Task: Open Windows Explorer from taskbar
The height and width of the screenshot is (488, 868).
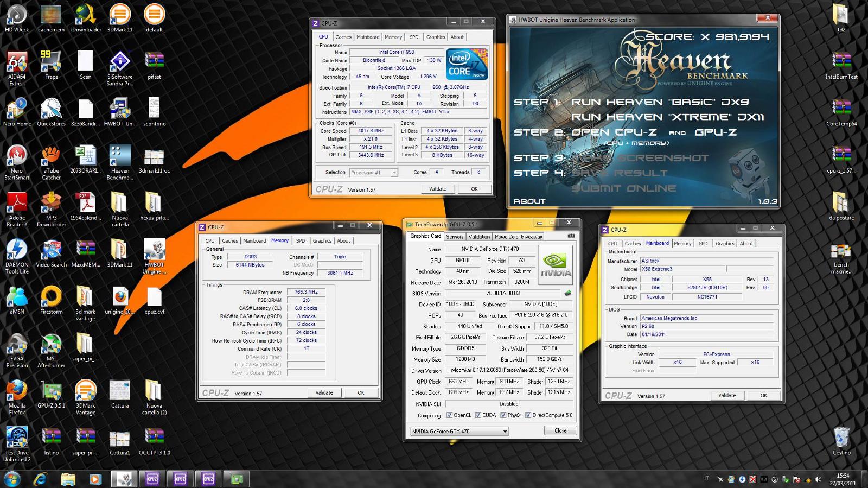Action: (68, 479)
